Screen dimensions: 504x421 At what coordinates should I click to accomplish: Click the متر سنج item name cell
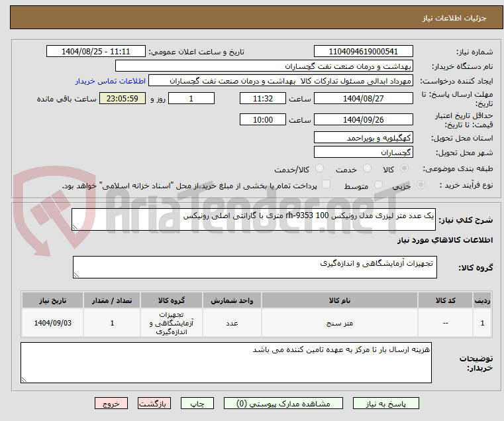(340, 323)
